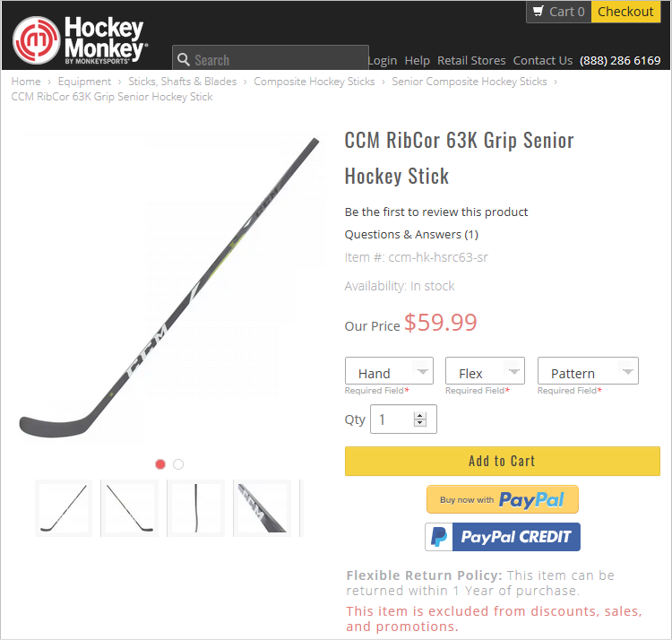Open the Flex dropdown
Screen dimensions: 672x640
485,371
